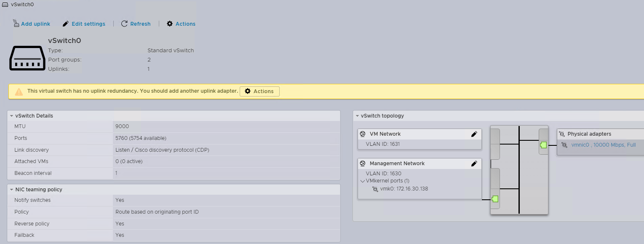Select the VM Network port group title
Image resolution: width=644 pixels, height=244 pixels.
click(x=385, y=134)
